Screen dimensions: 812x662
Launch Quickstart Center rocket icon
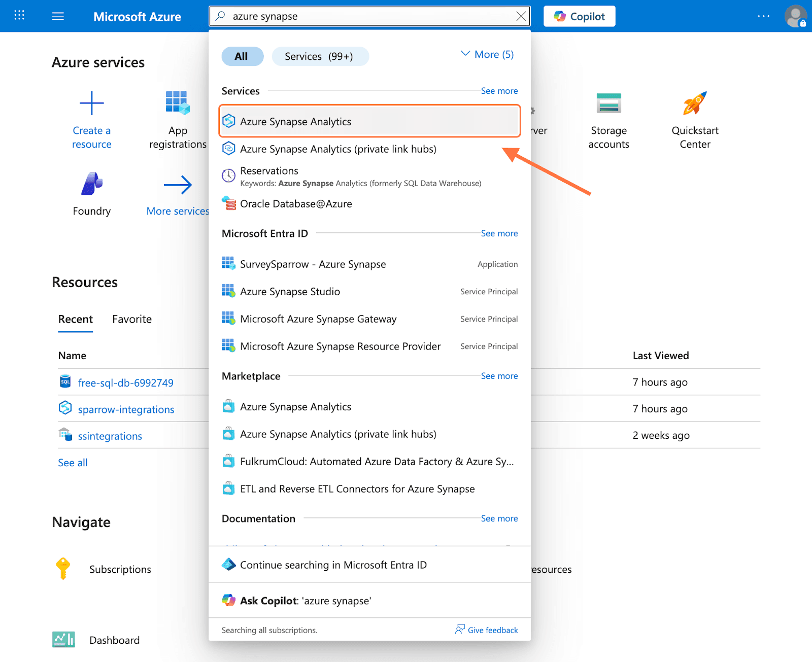pyautogui.click(x=695, y=103)
